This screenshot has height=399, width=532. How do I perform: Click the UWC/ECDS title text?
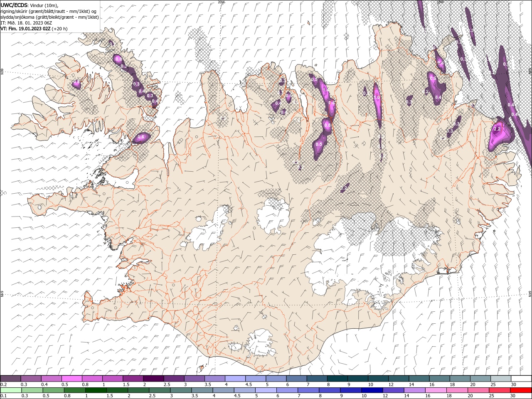(x=15, y=5)
